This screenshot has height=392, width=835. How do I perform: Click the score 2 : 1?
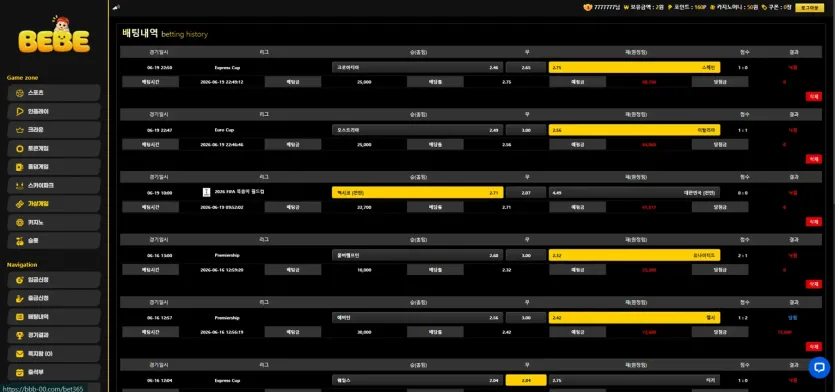743,256
